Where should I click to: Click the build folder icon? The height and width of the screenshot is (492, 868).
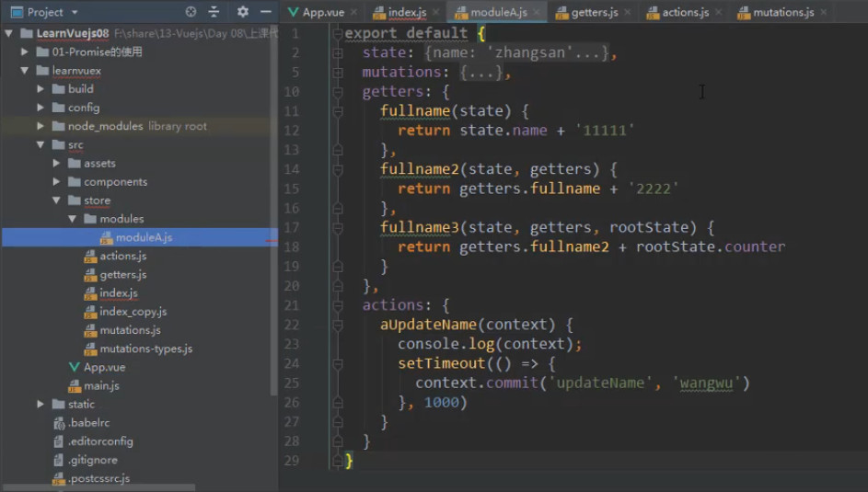[x=59, y=89]
